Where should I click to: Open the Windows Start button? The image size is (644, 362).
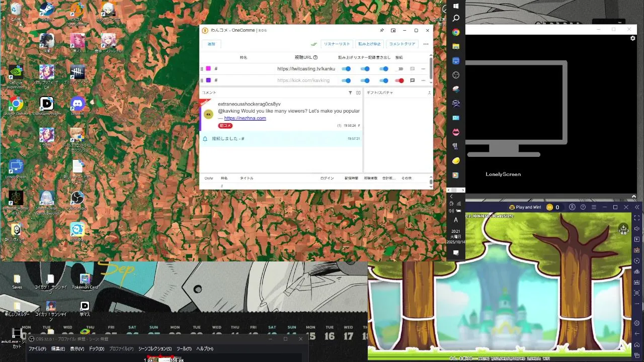point(456,6)
